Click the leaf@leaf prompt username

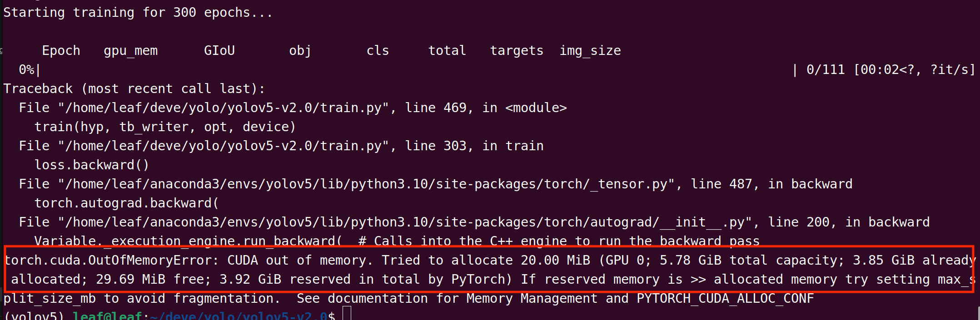pos(107,315)
